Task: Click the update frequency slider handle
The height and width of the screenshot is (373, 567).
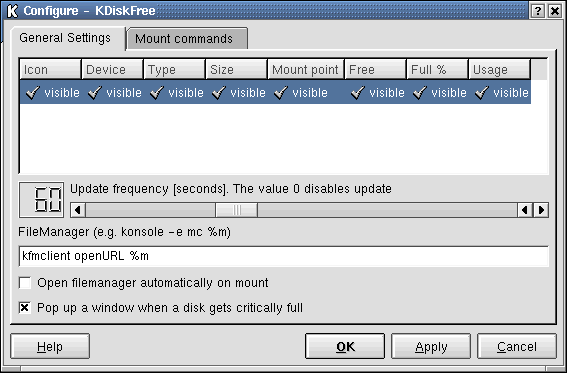Action: pos(236,210)
